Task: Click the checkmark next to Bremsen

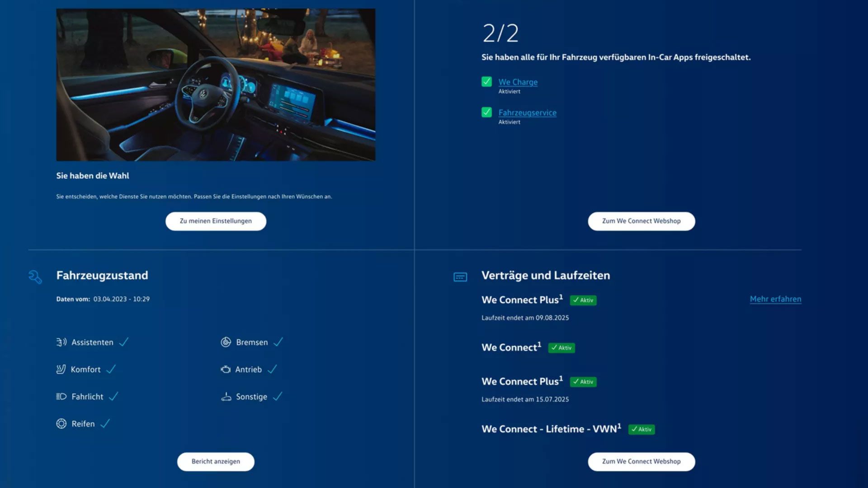Action: click(x=278, y=342)
